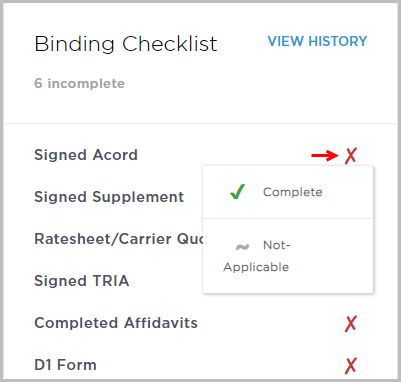Image resolution: width=401 pixels, height=382 pixels.
Task: Choose Not-Applicable from the status menu
Action: click(x=288, y=256)
